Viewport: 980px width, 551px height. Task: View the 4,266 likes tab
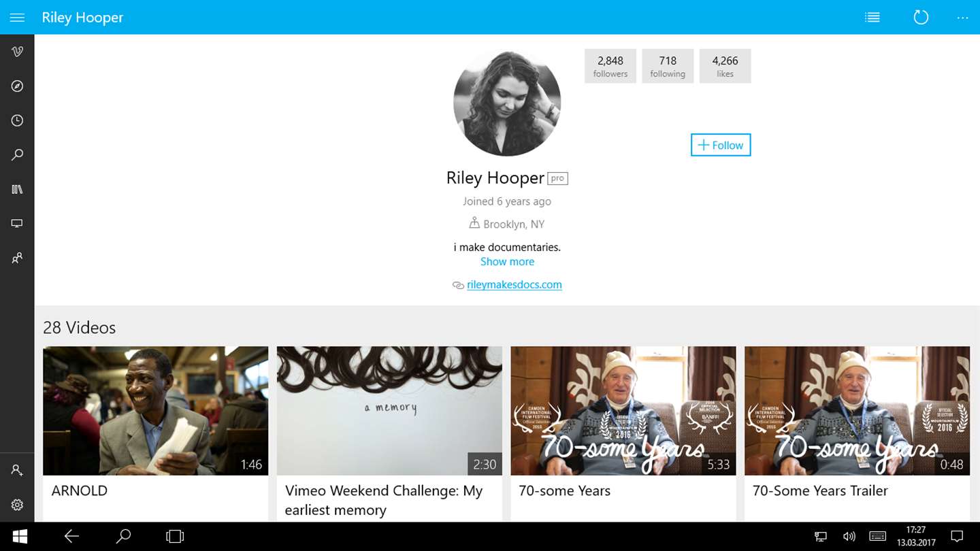[725, 66]
